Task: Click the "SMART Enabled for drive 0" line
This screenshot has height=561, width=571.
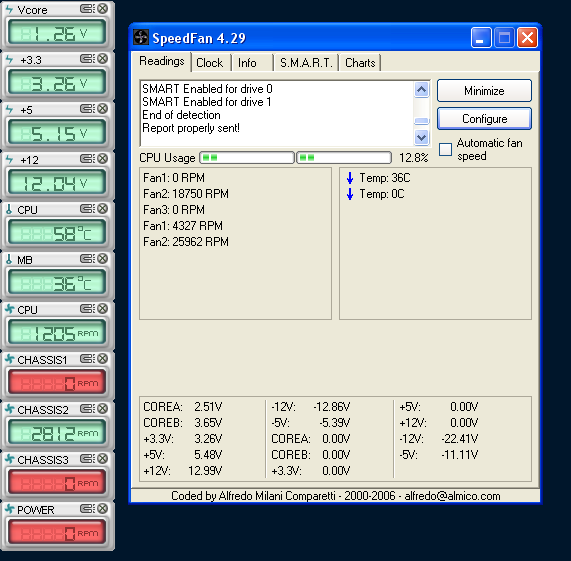Action: point(207,89)
